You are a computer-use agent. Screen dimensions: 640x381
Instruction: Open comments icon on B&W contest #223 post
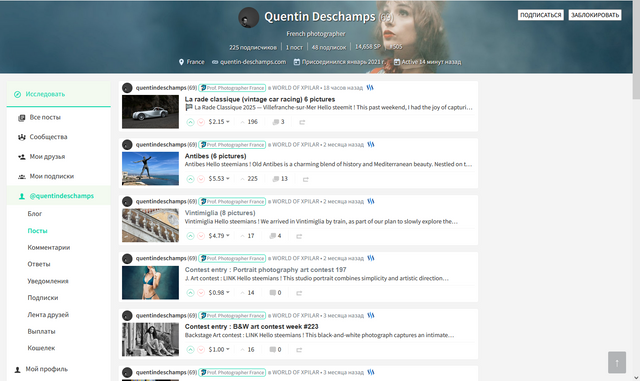(x=272, y=350)
